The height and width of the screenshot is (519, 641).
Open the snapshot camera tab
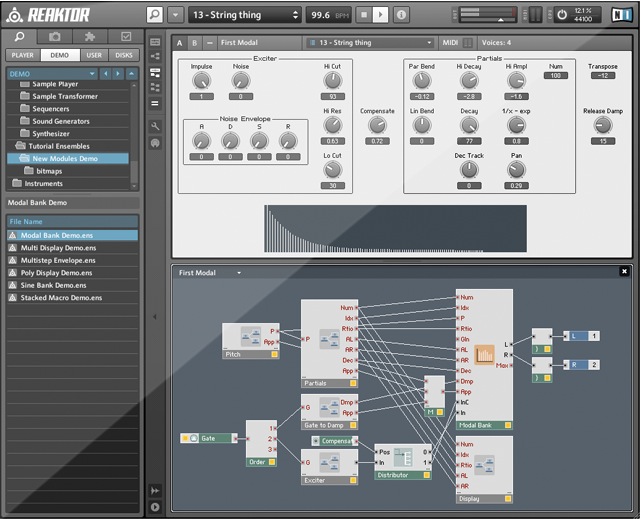tap(54, 37)
